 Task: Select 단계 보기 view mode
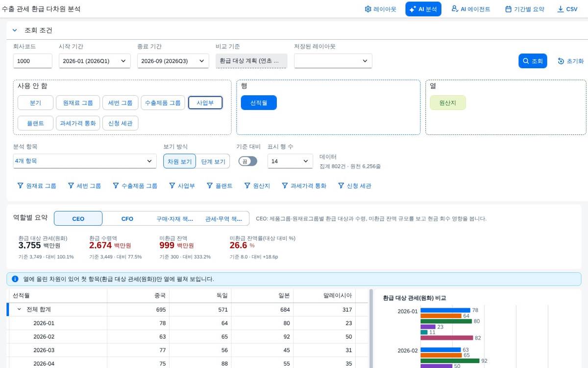(x=213, y=161)
